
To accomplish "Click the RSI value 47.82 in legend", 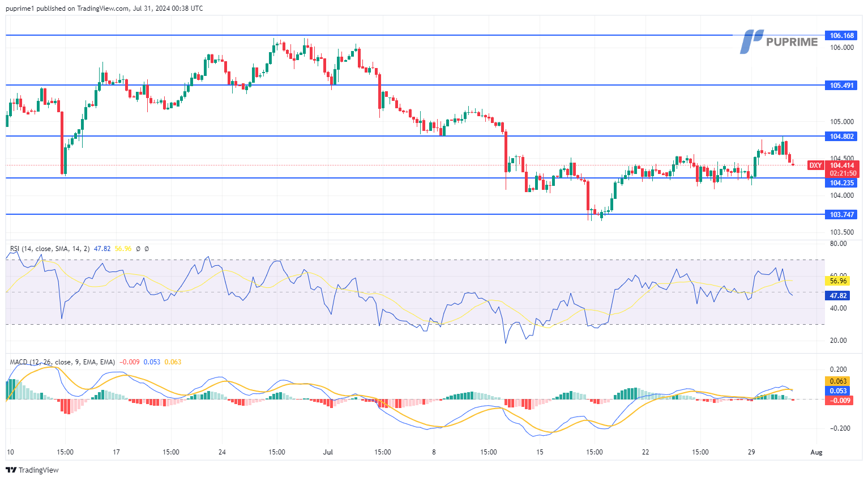I will coord(102,249).
